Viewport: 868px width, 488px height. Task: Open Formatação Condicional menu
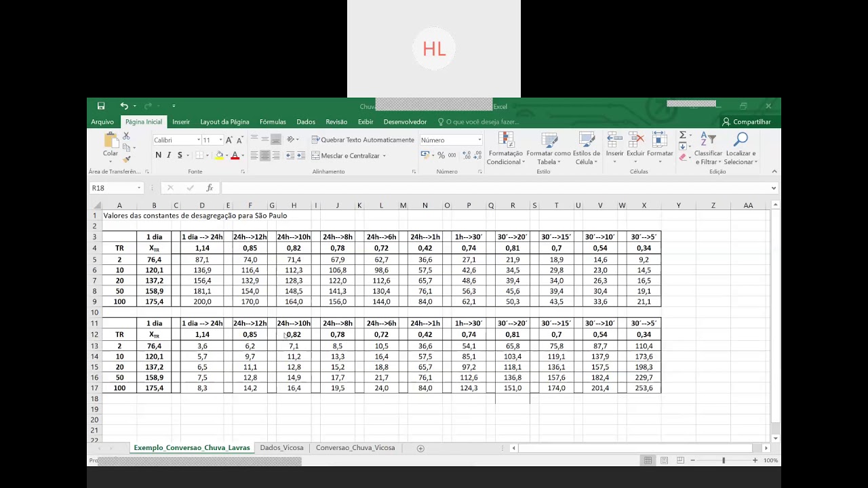[x=505, y=148]
